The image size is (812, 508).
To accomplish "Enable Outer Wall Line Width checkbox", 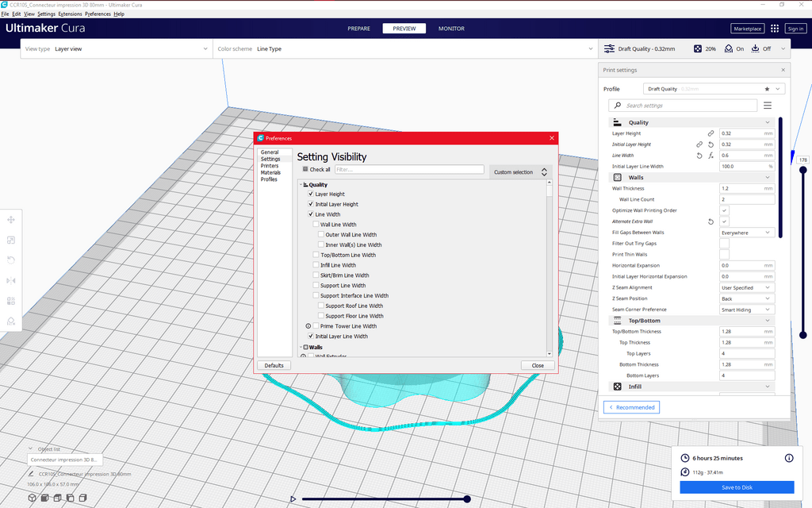I will [x=321, y=234].
